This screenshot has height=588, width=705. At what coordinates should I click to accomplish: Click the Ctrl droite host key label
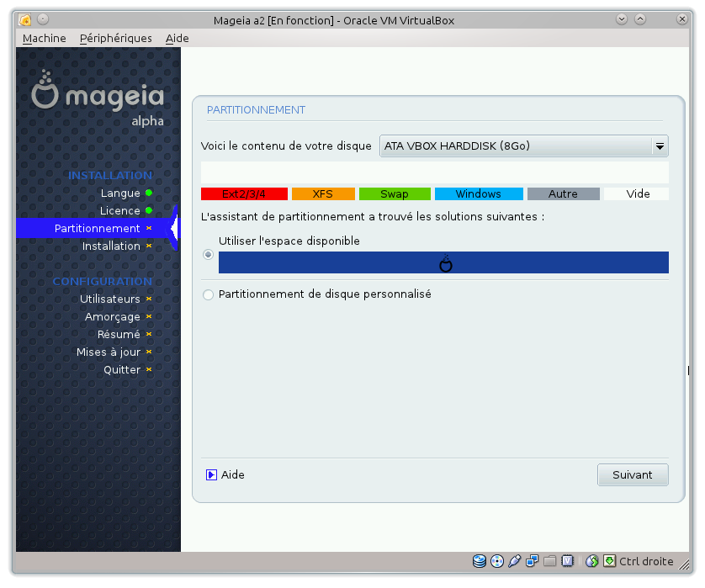(x=646, y=561)
